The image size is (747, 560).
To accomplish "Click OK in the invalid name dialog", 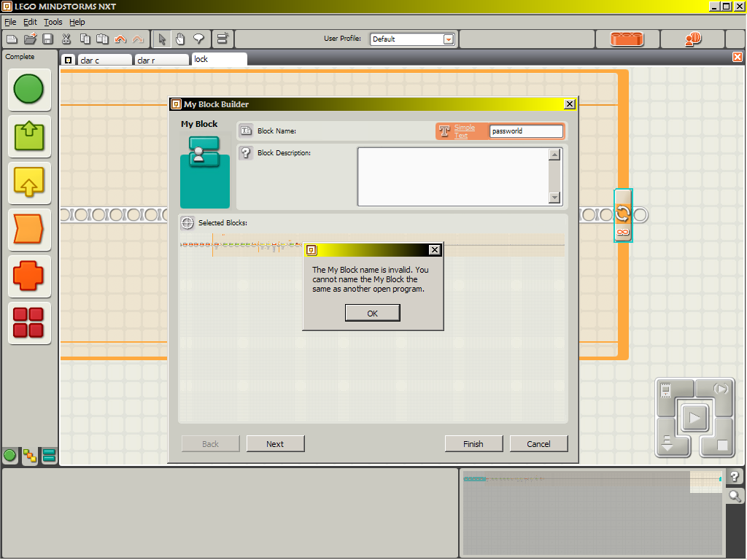I will click(x=373, y=314).
